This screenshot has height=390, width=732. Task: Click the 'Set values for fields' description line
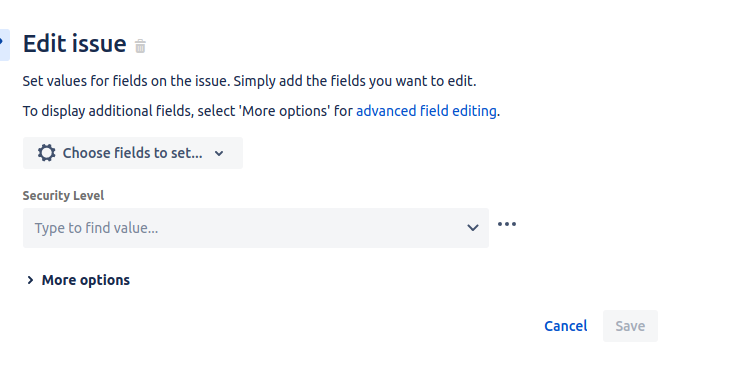pos(250,81)
